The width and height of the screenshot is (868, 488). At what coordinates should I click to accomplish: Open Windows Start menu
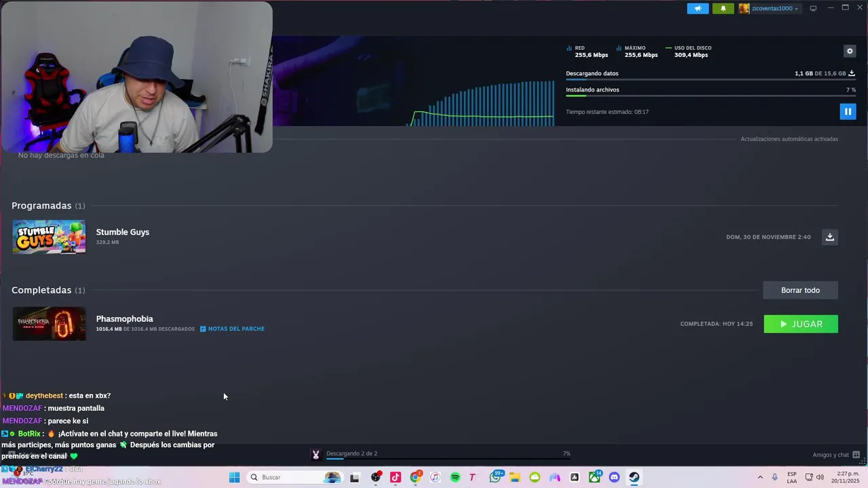click(x=234, y=477)
